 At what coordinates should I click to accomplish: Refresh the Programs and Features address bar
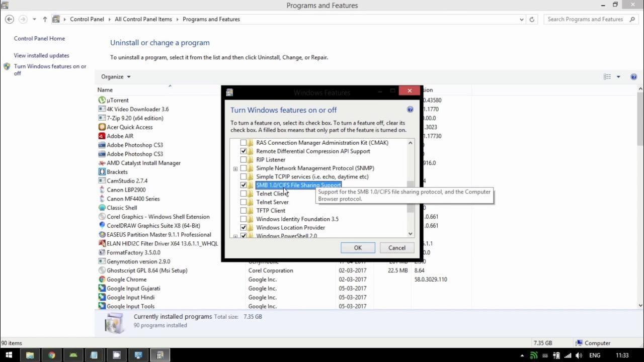(x=532, y=19)
